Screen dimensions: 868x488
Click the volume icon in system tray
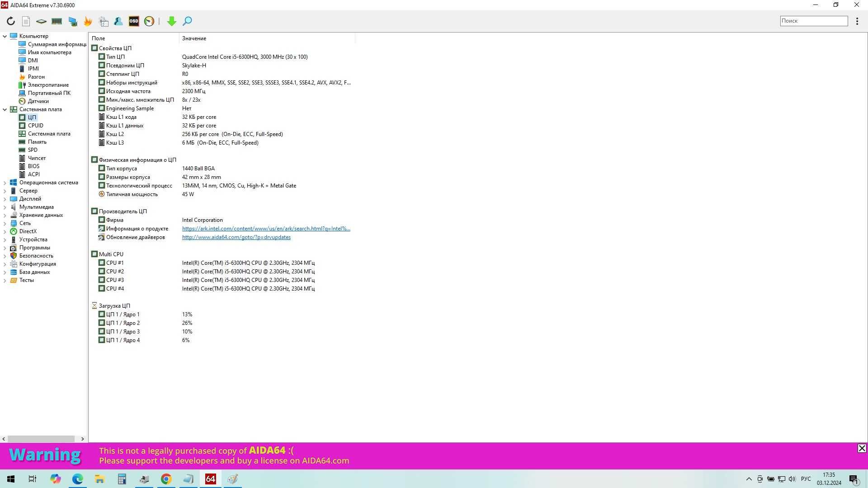[792, 479]
